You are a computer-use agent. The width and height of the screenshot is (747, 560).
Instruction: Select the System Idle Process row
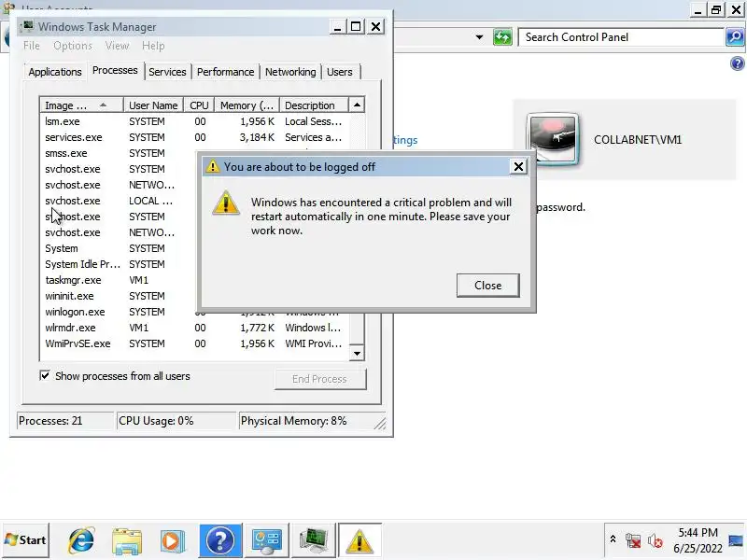tap(119, 264)
